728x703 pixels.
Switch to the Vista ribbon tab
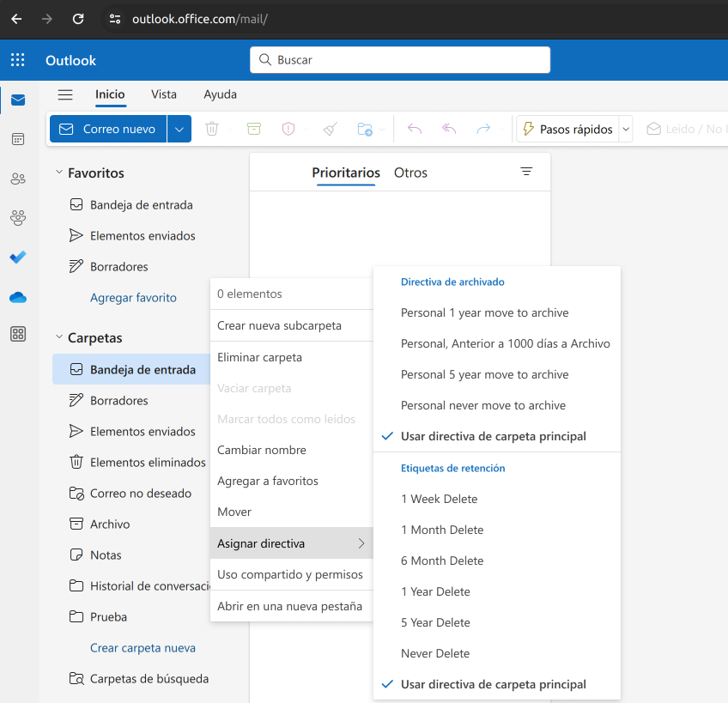click(x=164, y=94)
